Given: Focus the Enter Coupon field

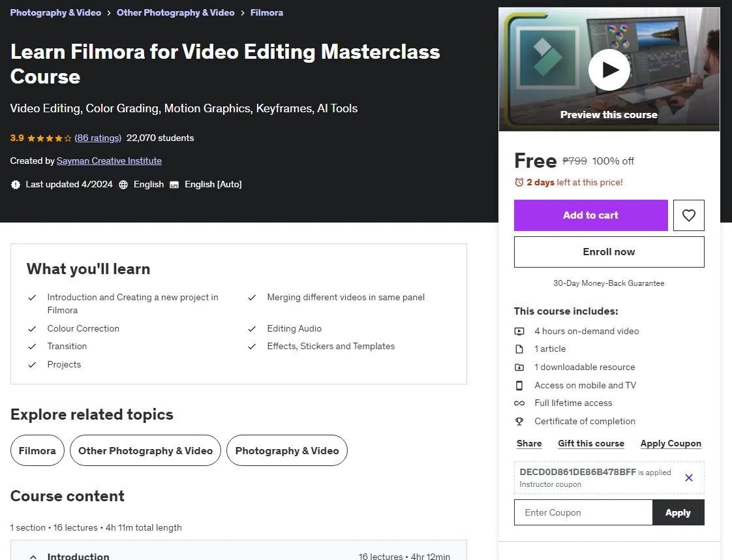Looking at the screenshot, I should point(583,512).
